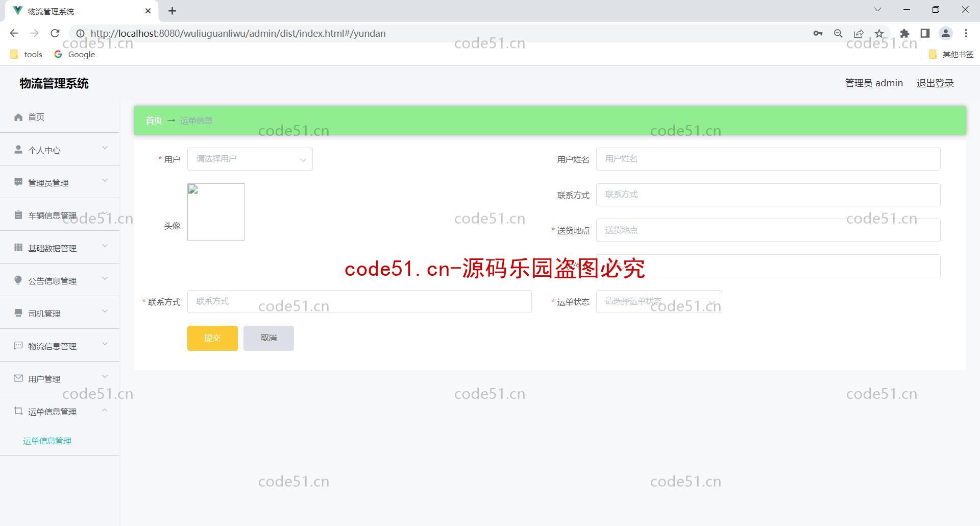The image size is (980, 526).
Task: Click the zoom magnifier icon in address bar
Action: 838,33
